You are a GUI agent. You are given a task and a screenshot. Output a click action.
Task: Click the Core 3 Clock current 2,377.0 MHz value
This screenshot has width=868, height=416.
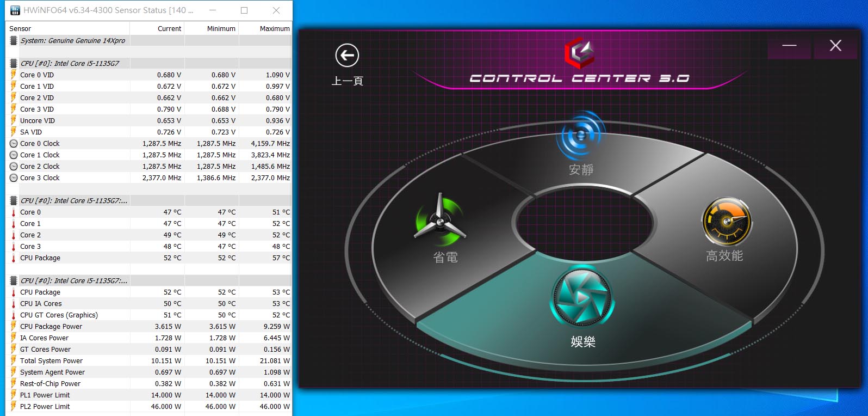tap(162, 178)
